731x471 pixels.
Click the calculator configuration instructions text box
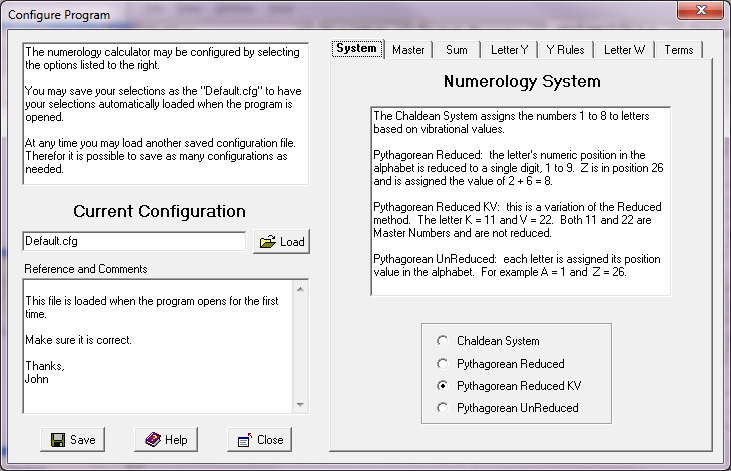click(x=166, y=114)
